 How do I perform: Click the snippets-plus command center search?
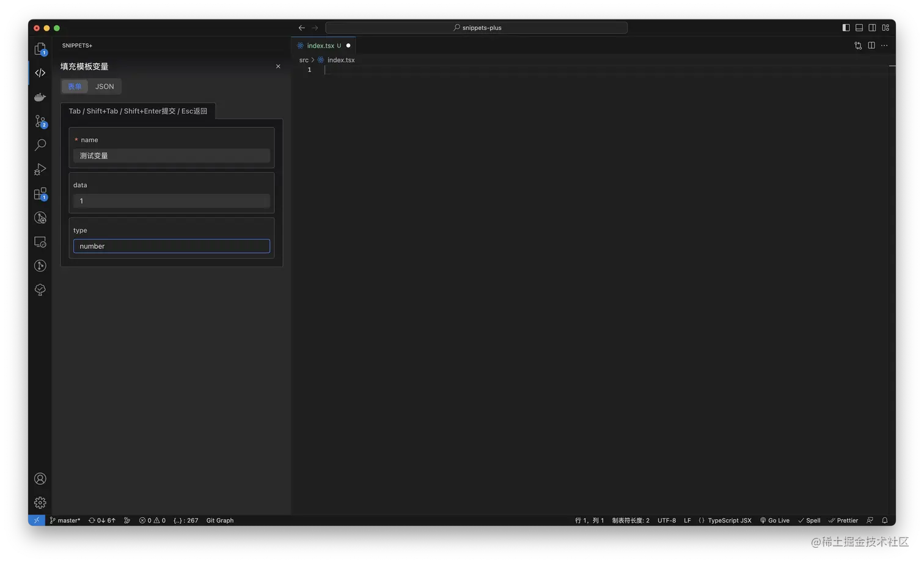[x=477, y=28]
